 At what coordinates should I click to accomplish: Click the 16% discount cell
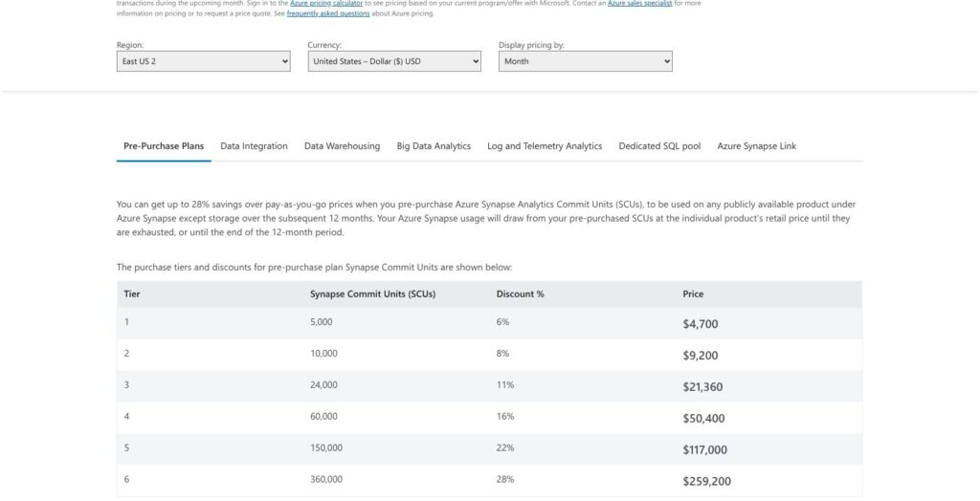[x=505, y=417]
